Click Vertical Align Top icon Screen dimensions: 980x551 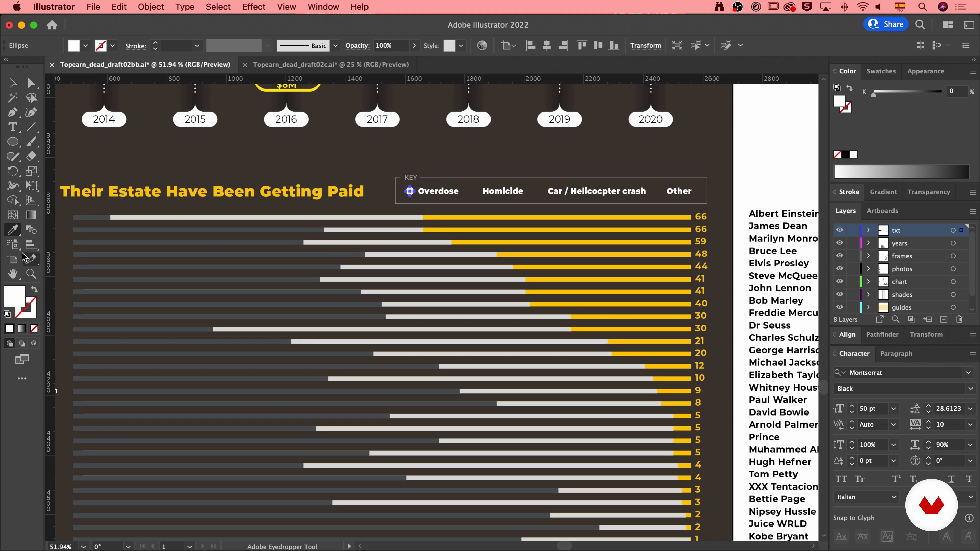coord(582,46)
